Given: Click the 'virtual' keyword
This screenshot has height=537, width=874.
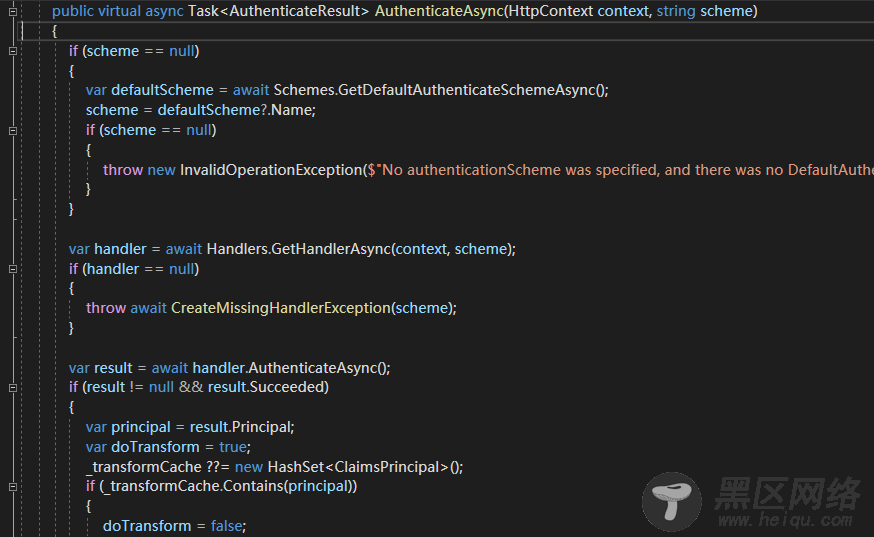Looking at the screenshot, I should [x=119, y=11].
